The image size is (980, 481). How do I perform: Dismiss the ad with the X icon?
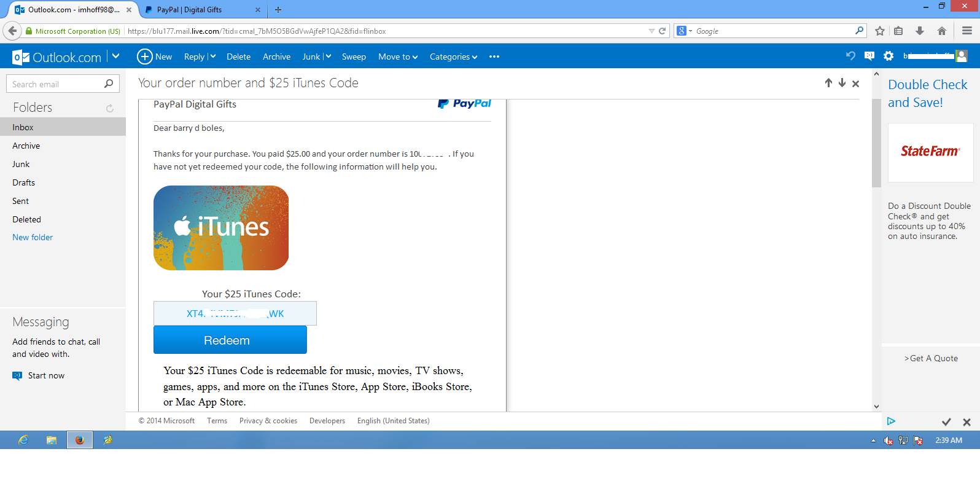966,422
